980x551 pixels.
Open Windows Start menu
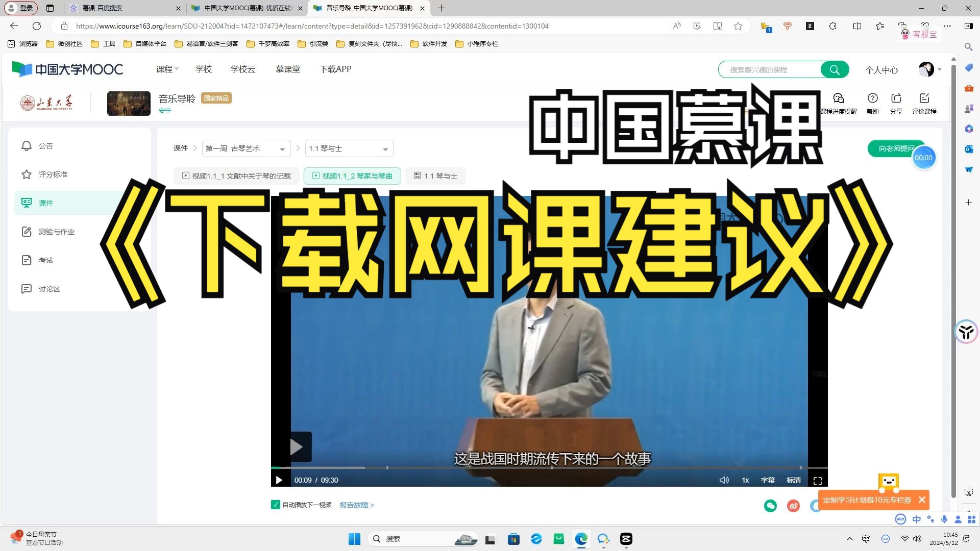pos(354,539)
